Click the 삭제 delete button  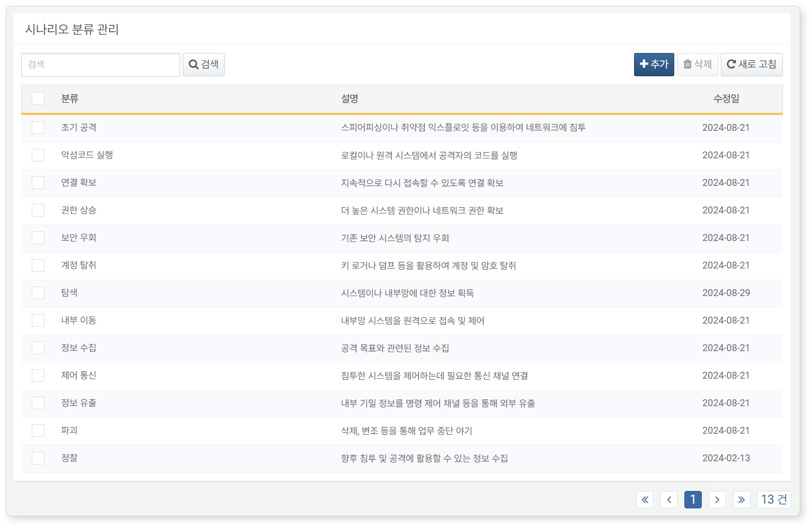pos(698,65)
